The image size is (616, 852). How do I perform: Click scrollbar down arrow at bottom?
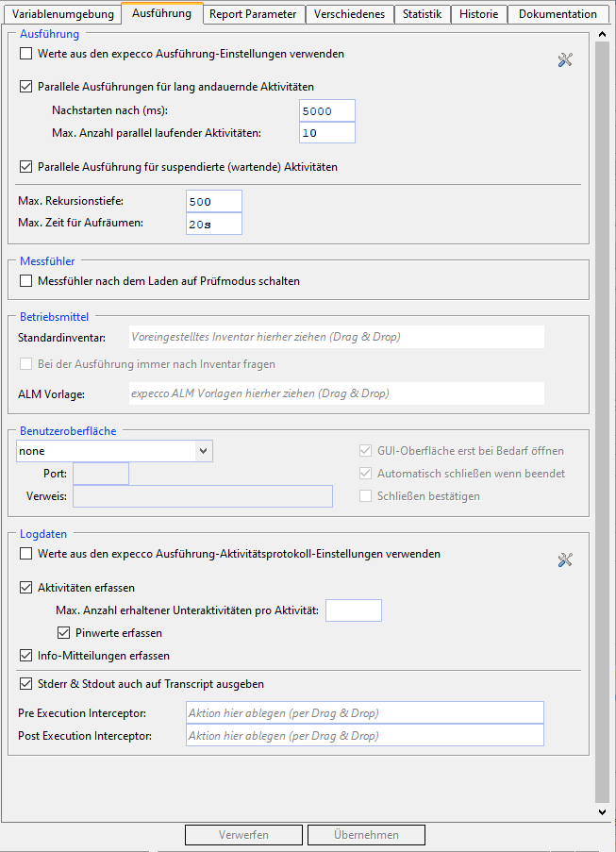point(602,811)
